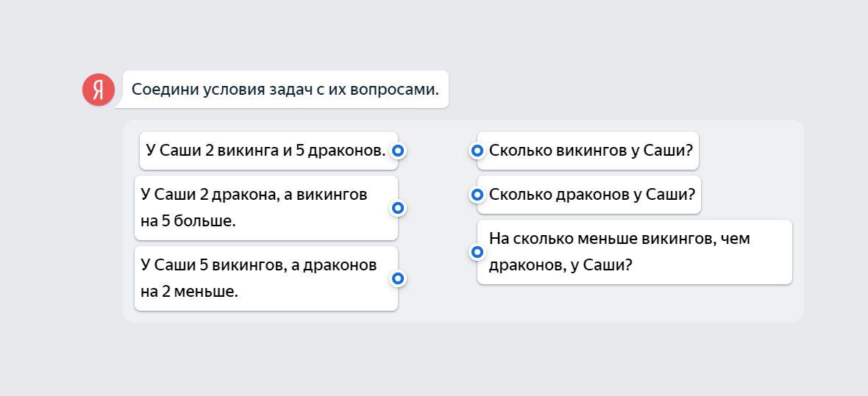Click the connector dot beside "2 викинга и 5 драконов"
Image resolution: width=868 pixels, height=396 pixels.
pos(398,151)
